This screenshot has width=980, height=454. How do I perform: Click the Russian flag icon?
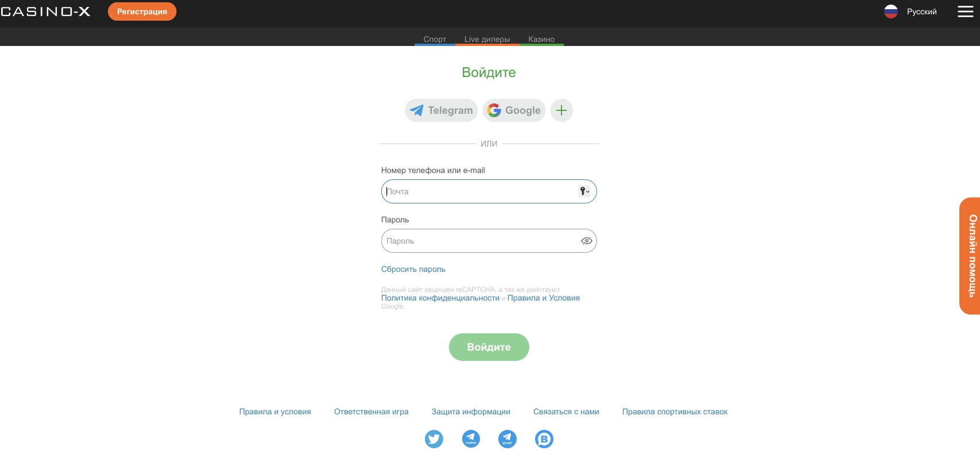[891, 11]
